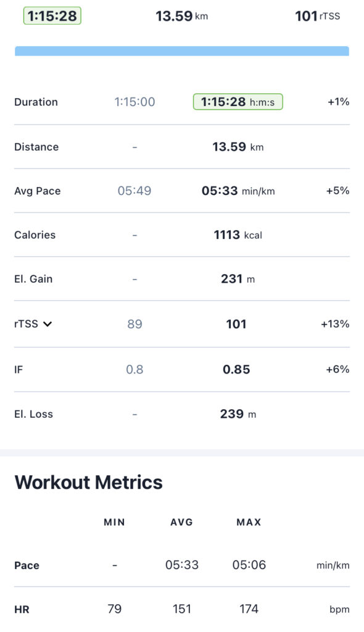Select the 1113 kcal Calories value
Image resolution: width=364 pixels, height=632 pixels.
pos(238,235)
